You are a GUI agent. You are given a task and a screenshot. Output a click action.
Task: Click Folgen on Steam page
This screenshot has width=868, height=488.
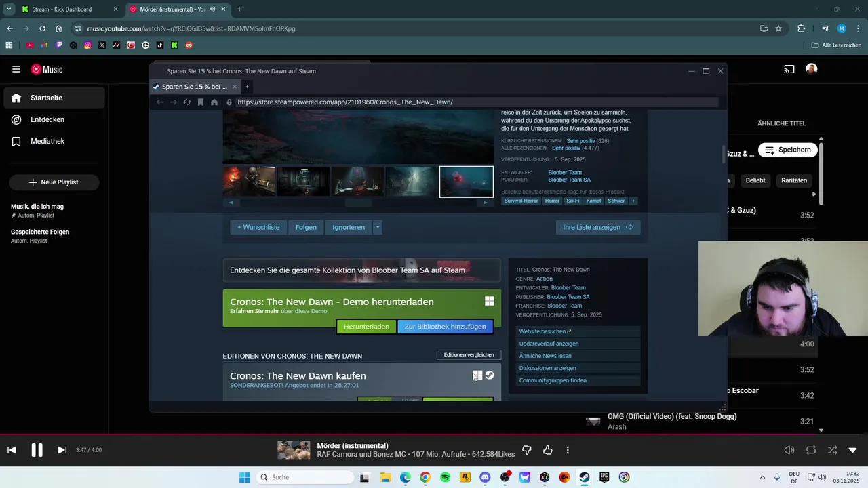(306, 227)
